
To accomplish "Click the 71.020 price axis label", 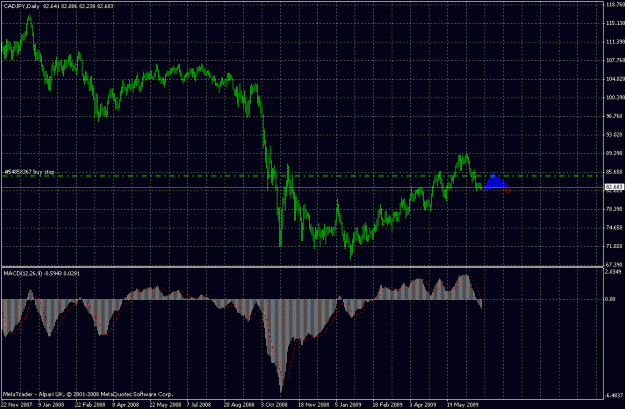I will tap(615, 246).
